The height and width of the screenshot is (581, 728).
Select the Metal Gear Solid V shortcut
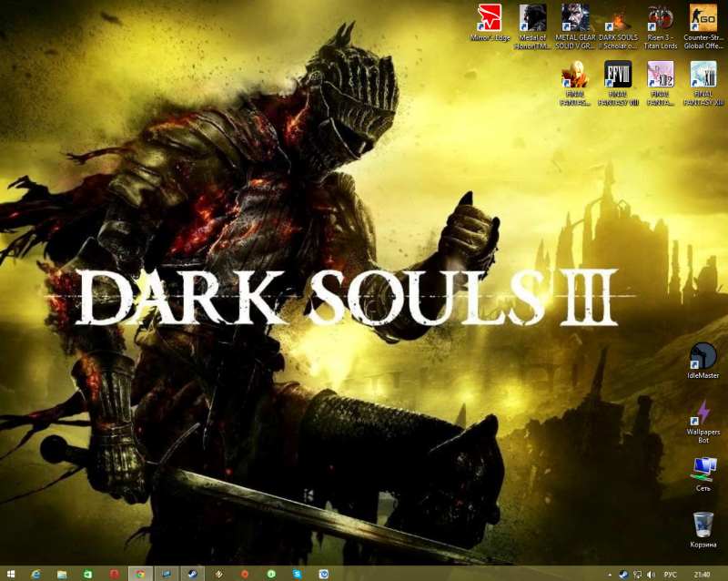575,27
